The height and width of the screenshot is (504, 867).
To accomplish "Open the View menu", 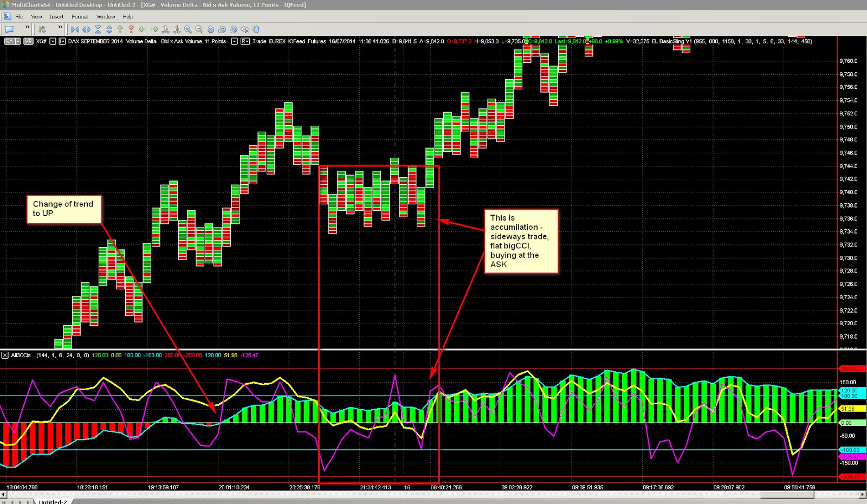I will tap(36, 17).
